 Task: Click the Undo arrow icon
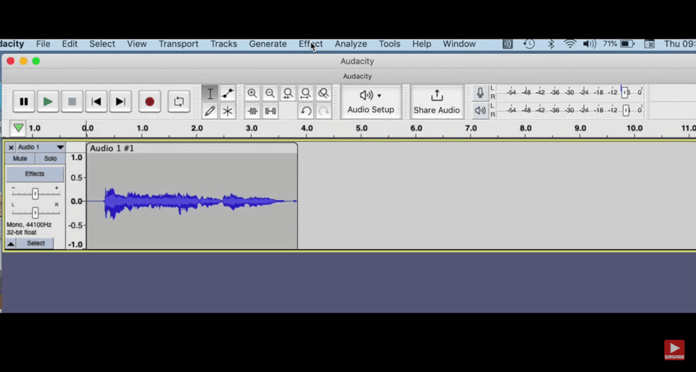tap(306, 111)
